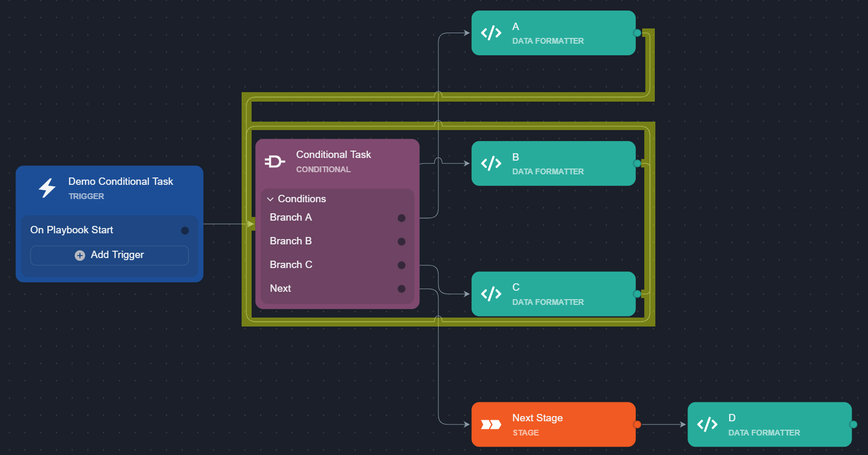Viewport: 868px width, 455px height.
Task: Collapse the Conditions section chevron
Action: click(x=271, y=199)
